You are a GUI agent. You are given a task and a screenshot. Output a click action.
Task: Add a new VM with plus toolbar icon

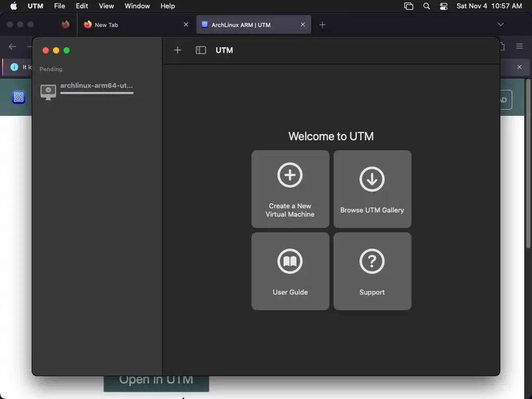point(178,50)
